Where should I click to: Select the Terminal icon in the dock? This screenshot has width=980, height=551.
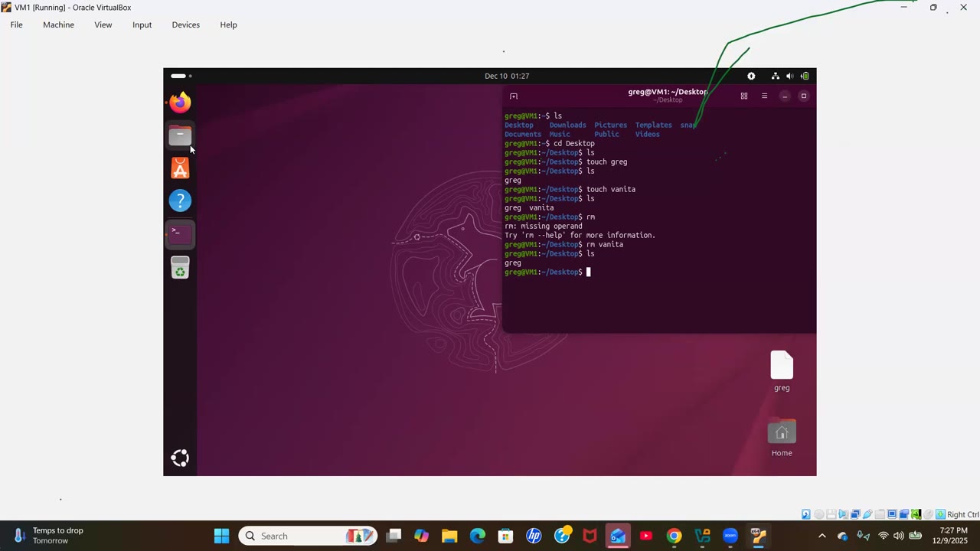178,232
